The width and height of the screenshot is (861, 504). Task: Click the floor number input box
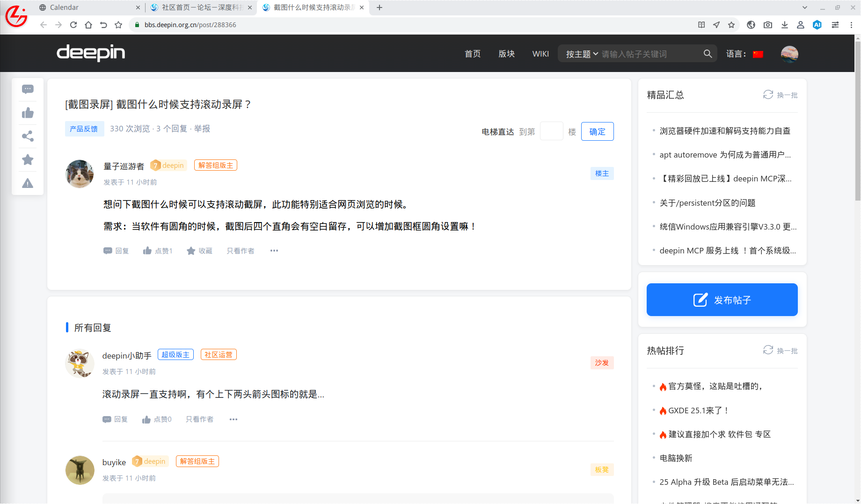pyautogui.click(x=551, y=131)
